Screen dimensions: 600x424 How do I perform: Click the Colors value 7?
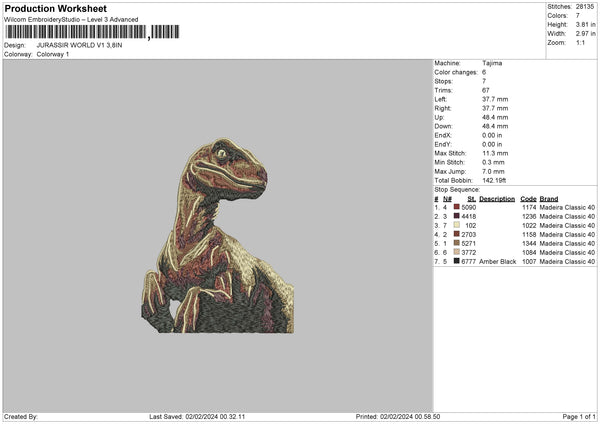pos(578,16)
